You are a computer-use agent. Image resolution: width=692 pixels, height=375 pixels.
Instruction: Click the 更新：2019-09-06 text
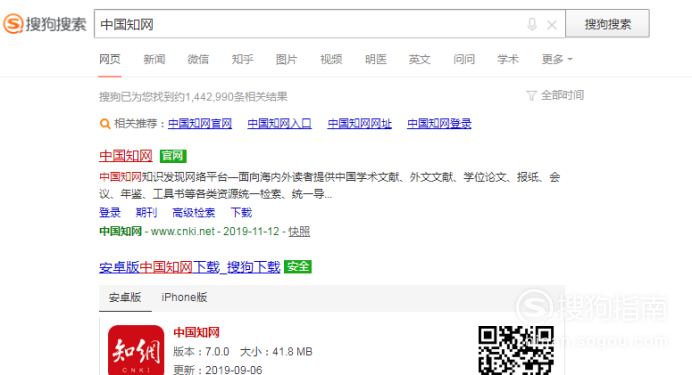(218, 370)
